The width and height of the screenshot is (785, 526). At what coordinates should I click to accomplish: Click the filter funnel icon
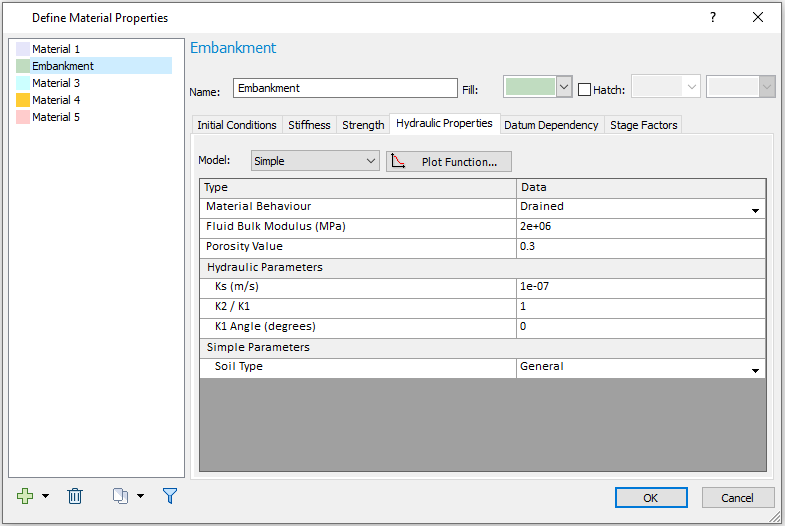[170, 496]
